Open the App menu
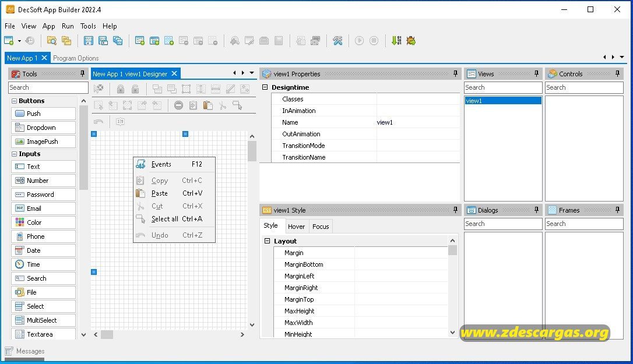The image size is (633, 364). point(49,26)
